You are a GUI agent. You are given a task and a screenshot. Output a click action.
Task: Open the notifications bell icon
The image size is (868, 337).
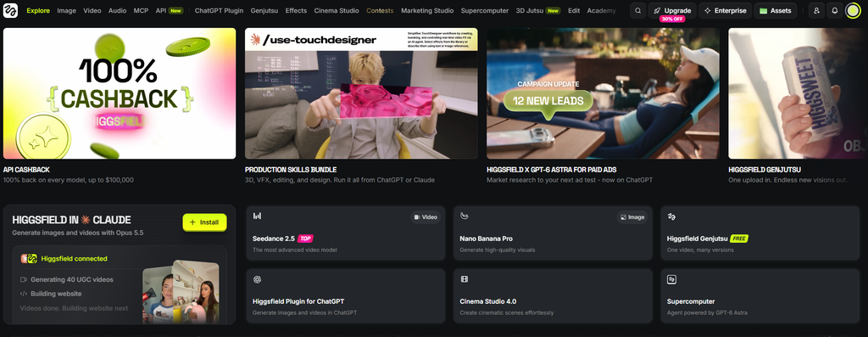(834, 10)
